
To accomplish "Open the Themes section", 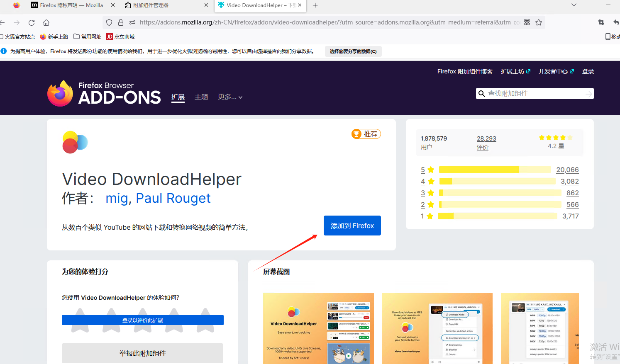I will click(201, 97).
